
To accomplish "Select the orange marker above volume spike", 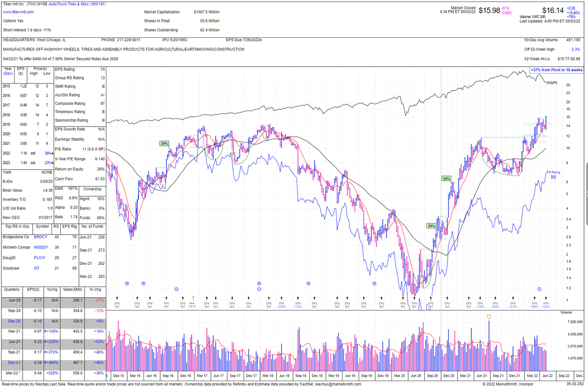I will coord(489,317).
